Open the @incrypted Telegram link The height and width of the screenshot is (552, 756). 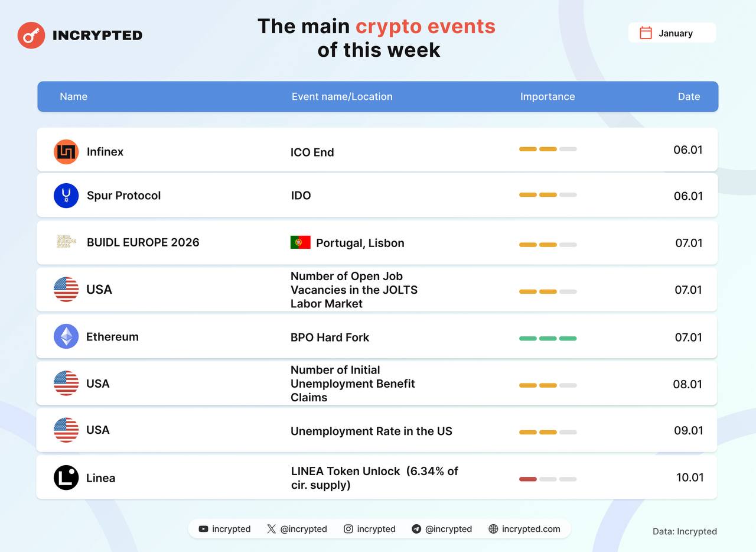pyautogui.click(x=442, y=529)
